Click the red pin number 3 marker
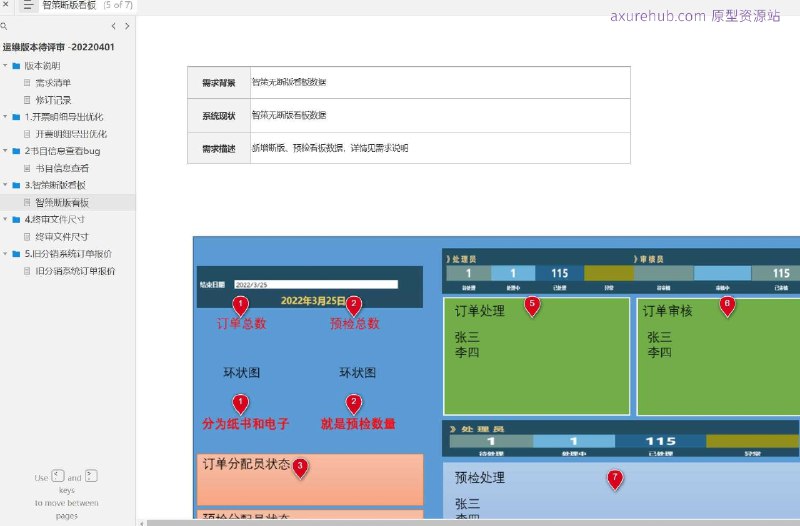800x526 pixels. pyautogui.click(x=301, y=467)
